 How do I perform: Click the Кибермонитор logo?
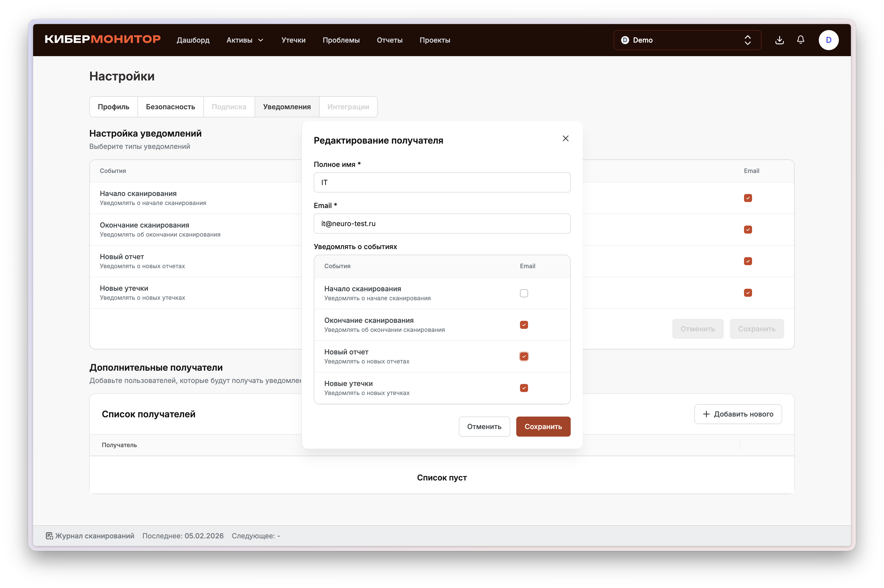point(102,39)
